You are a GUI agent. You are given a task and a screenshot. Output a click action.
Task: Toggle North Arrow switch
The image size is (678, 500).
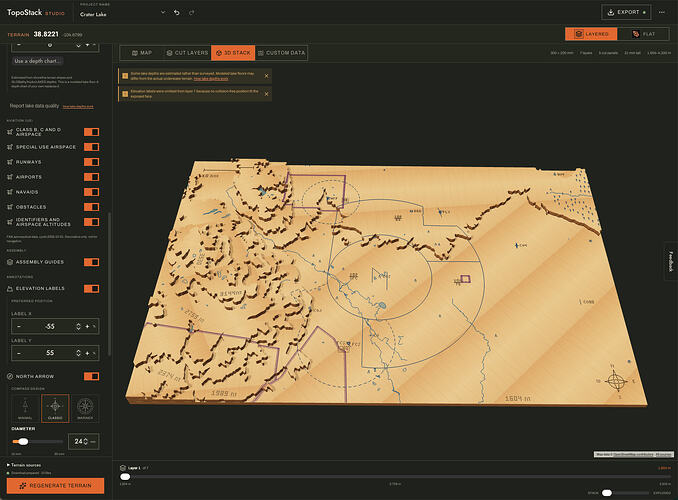point(91,376)
